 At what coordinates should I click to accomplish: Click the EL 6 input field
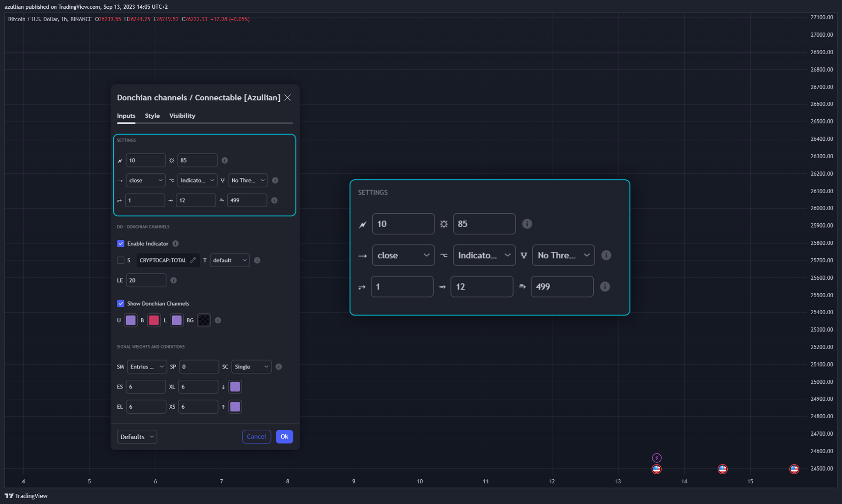point(146,407)
